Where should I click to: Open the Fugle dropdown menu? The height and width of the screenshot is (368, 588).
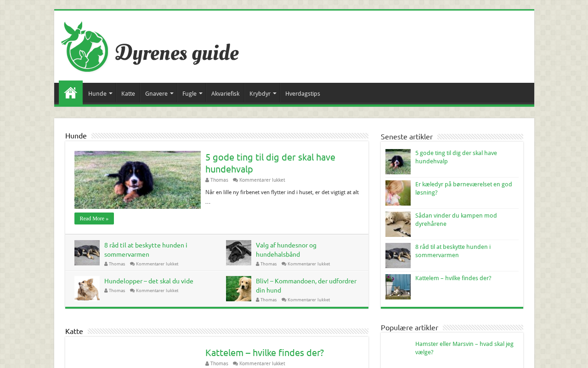coord(192,94)
